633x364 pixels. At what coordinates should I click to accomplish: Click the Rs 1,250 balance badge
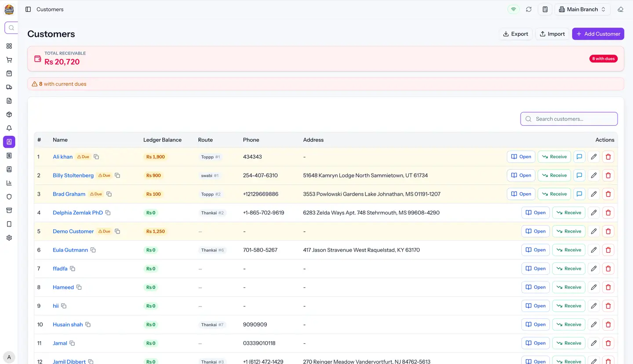pyautogui.click(x=156, y=231)
